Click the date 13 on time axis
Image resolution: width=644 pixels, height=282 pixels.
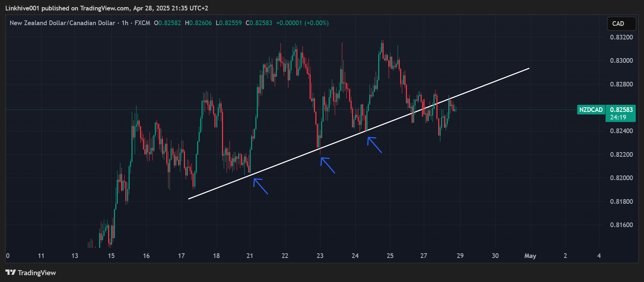(x=75, y=256)
